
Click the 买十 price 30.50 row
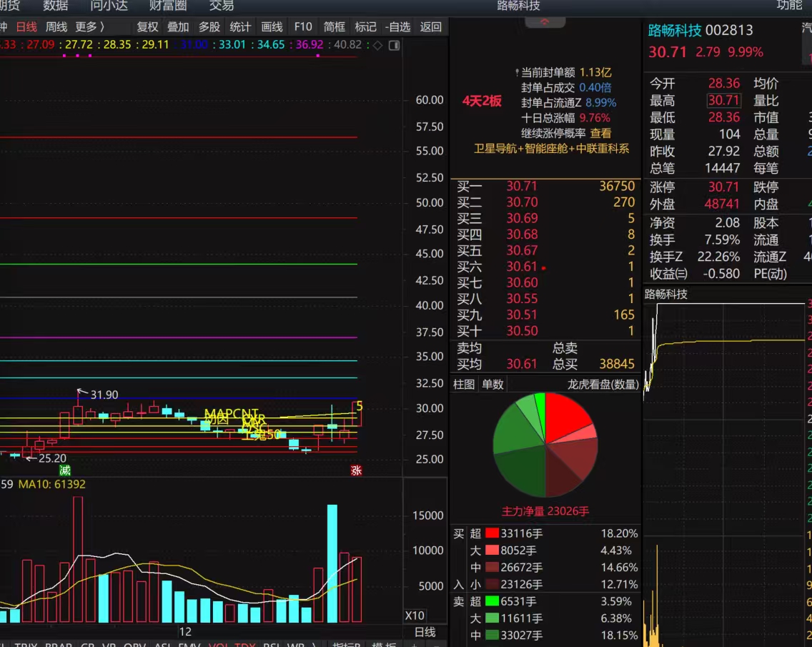(x=545, y=330)
